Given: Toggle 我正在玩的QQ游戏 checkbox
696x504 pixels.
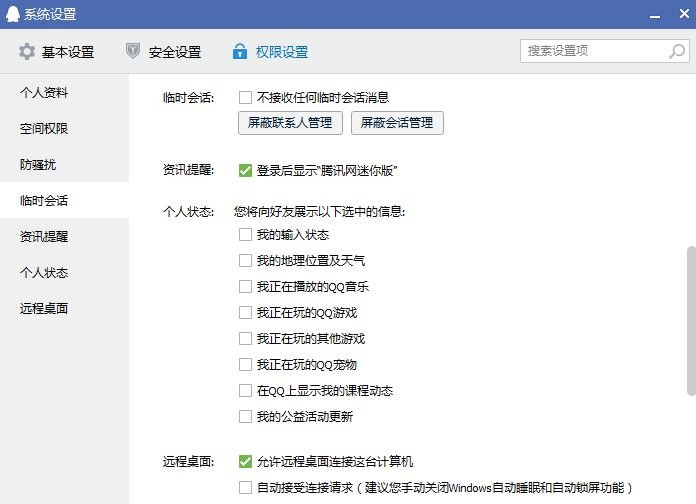Looking at the screenshot, I should tap(245, 313).
